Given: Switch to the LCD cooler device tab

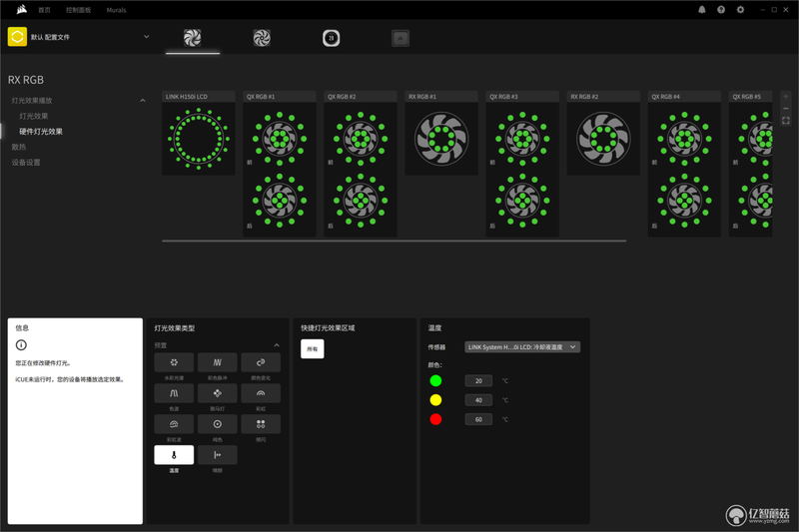Looking at the screenshot, I should click(x=332, y=38).
